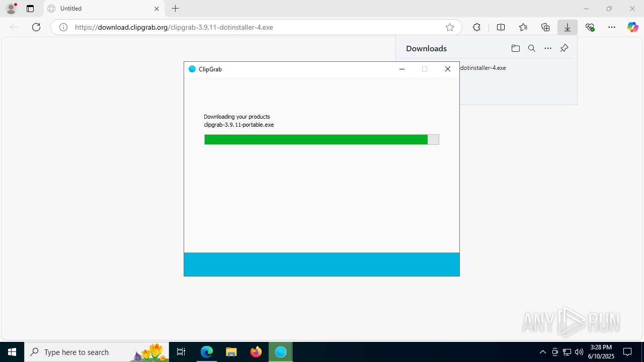Click 'Downloading your products' text
644x362 pixels.
(237, 117)
